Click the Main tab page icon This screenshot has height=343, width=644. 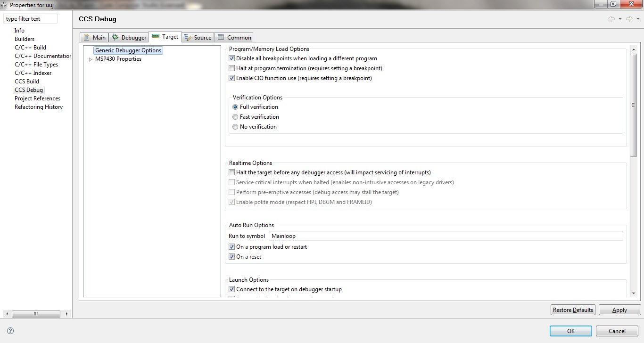86,37
